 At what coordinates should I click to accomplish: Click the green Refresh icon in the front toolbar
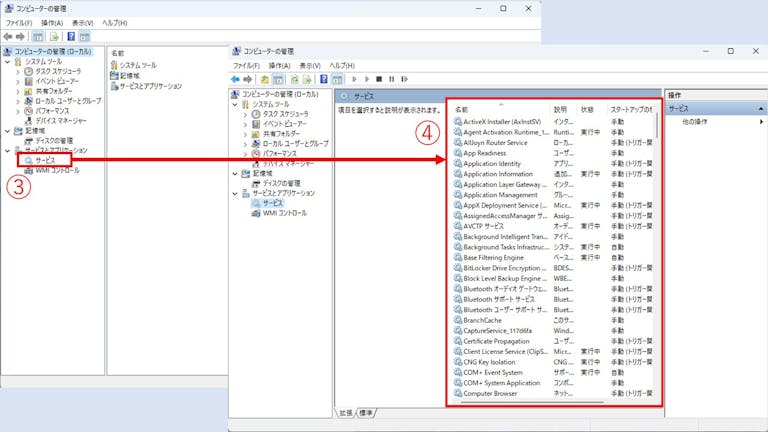pos(295,79)
